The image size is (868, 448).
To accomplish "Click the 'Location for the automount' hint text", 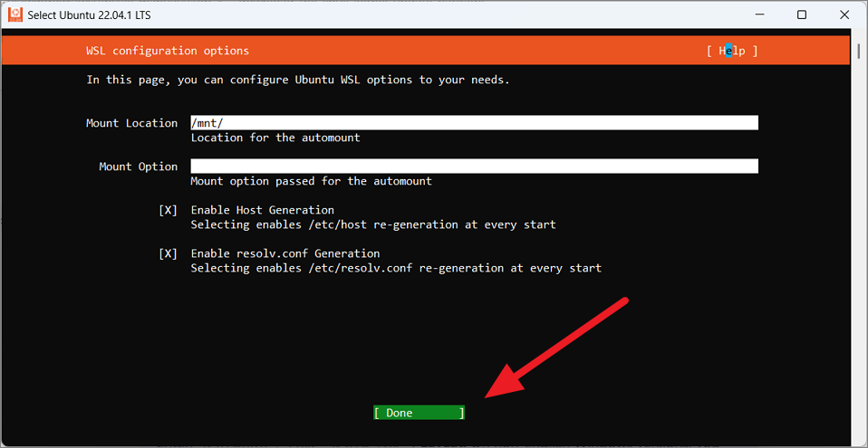I will [x=275, y=138].
